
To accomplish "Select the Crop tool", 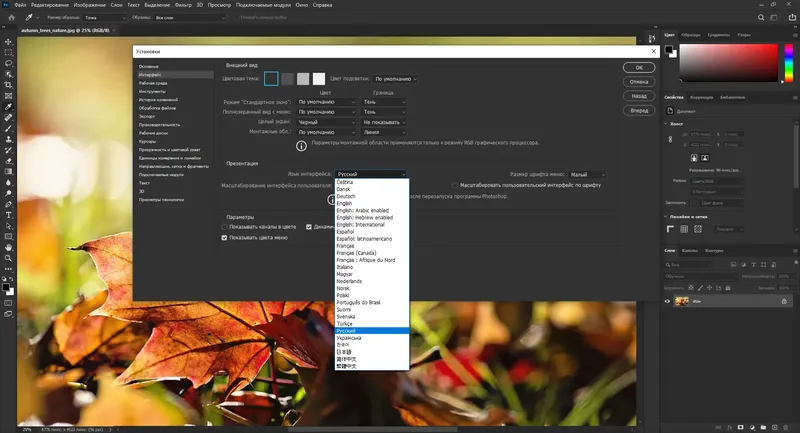I will click(8, 85).
